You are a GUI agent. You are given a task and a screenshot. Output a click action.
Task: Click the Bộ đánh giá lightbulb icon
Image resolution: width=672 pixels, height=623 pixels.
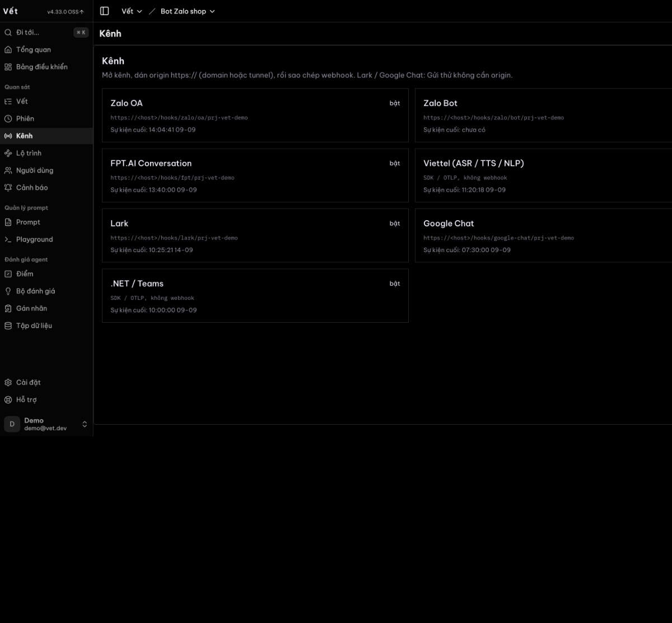[x=8, y=291]
